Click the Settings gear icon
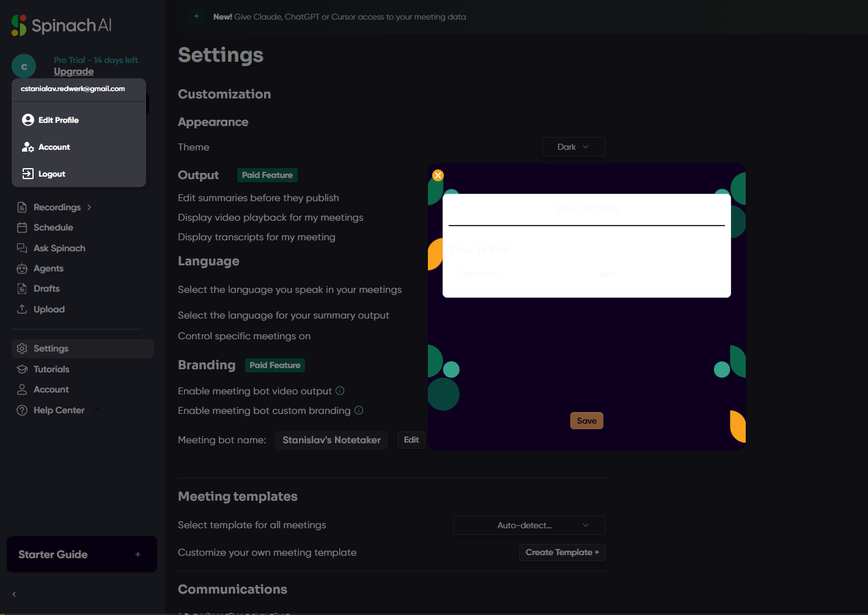Viewport: 868px width, 615px height. [22, 348]
